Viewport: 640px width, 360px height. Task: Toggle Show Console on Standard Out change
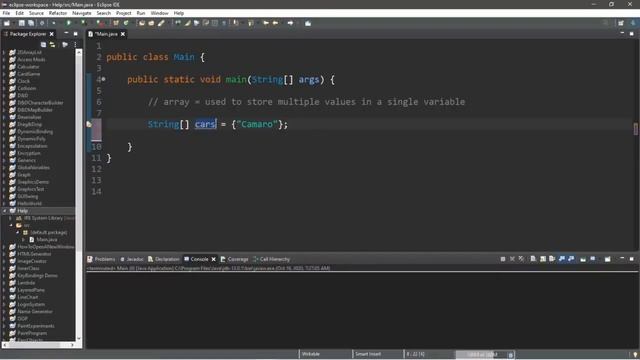click(562, 259)
